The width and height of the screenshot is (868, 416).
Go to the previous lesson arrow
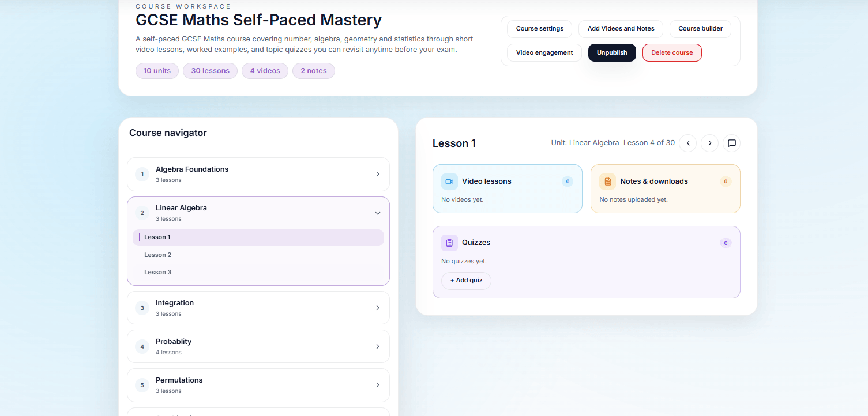click(687, 143)
